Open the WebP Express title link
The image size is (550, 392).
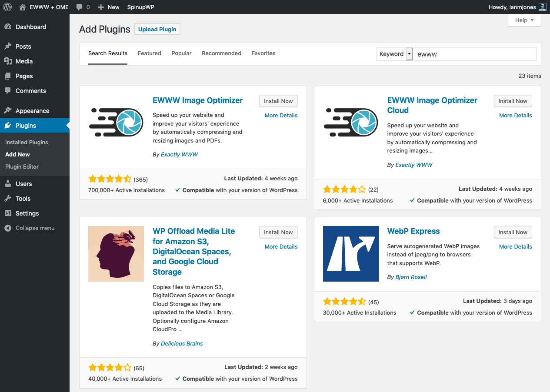(x=413, y=231)
